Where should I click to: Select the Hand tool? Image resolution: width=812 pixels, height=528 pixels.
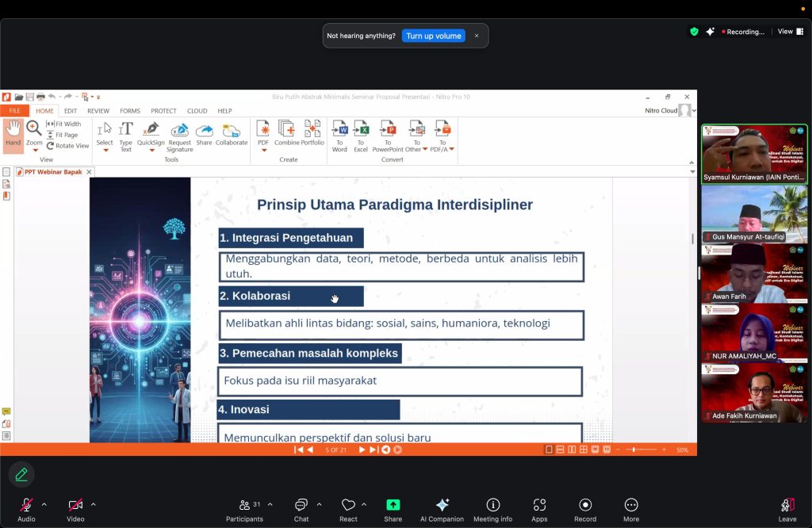pos(13,135)
